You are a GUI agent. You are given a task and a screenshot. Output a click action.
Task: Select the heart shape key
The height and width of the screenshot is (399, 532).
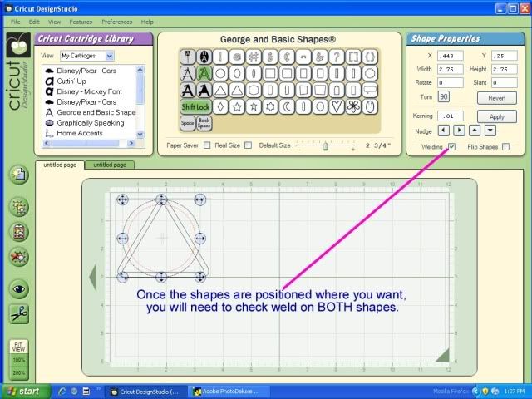(x=337, y=107)
